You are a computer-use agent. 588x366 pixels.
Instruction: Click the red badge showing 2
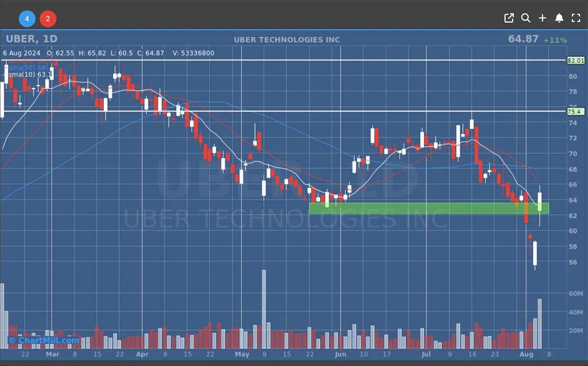[48, 19]
